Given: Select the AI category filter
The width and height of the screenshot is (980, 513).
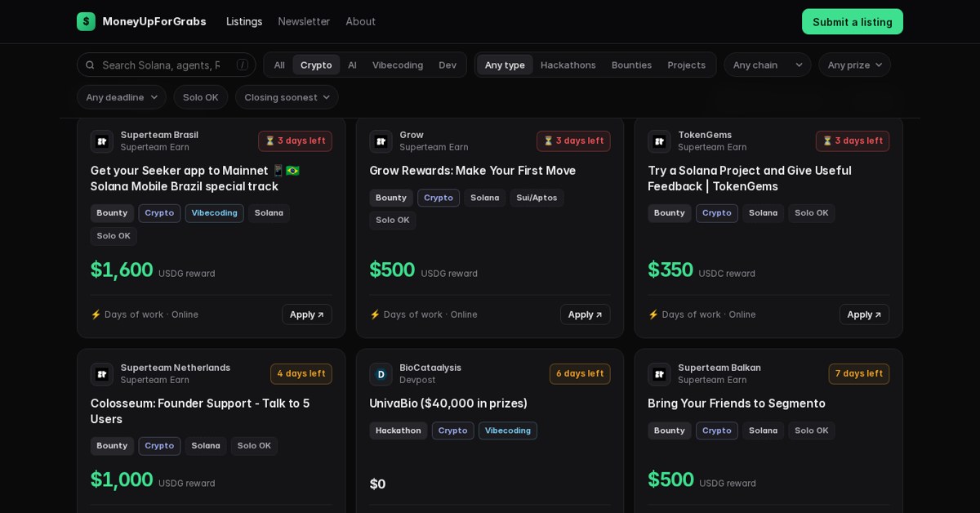Looking at the screenshot, I should (352, 65).
